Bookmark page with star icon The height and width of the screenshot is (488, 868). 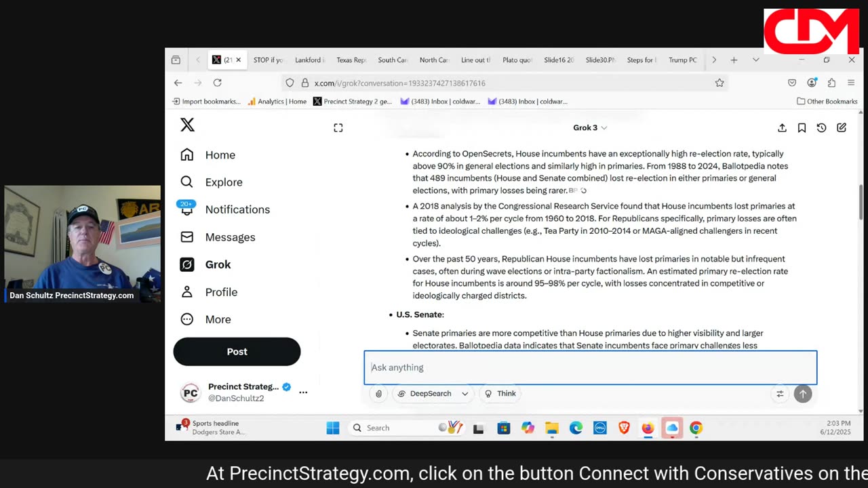(x=719, y=83)
